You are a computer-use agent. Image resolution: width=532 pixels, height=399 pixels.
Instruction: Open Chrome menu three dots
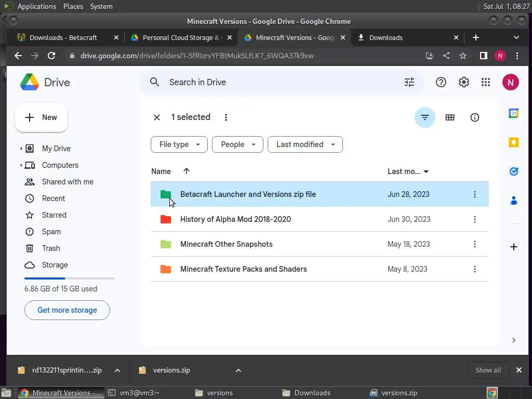click(517, 56)
